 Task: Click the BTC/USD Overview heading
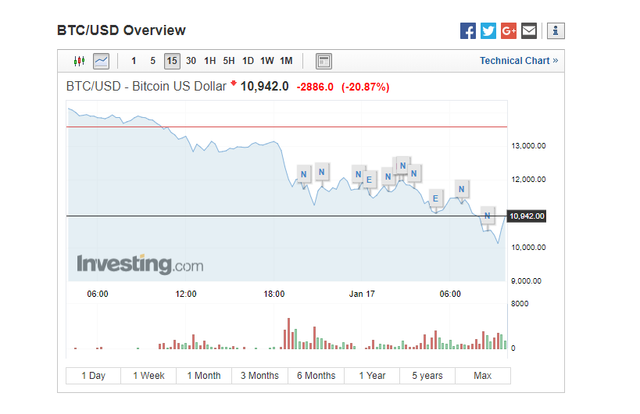[x=121, y=31]
